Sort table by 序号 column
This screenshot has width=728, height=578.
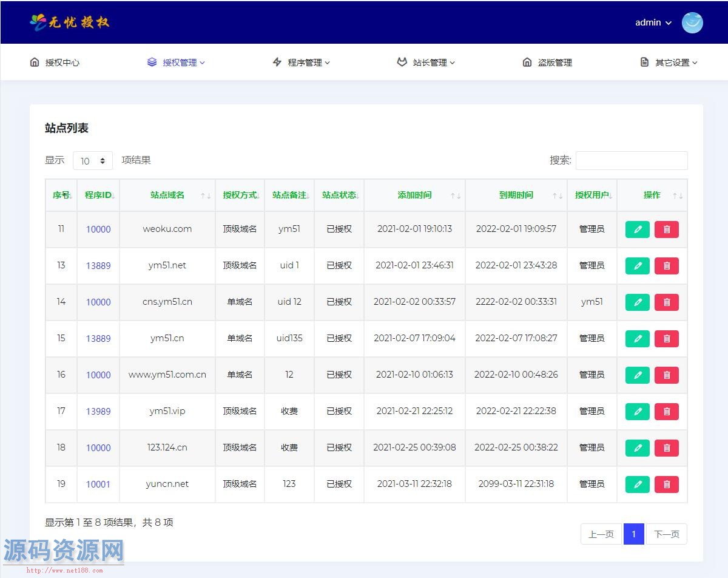61,195
